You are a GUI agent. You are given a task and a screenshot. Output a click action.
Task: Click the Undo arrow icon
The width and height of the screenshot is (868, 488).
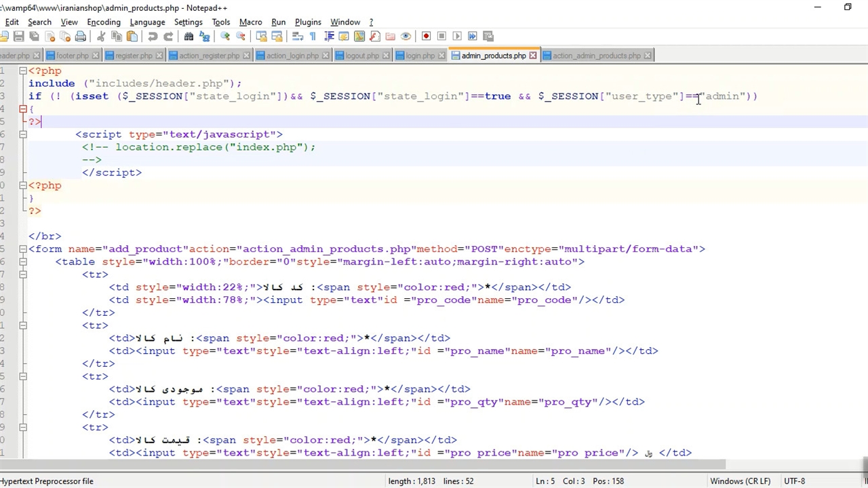point(153,36)
